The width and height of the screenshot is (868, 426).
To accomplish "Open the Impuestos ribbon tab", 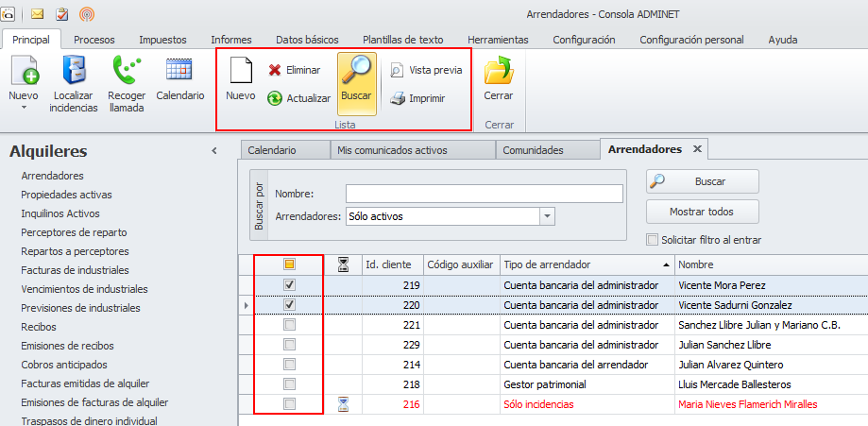I will click(x=162, y=40).
